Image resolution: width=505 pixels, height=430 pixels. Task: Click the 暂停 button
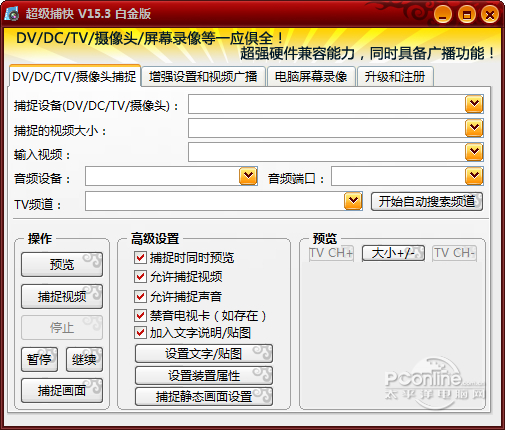39,359
